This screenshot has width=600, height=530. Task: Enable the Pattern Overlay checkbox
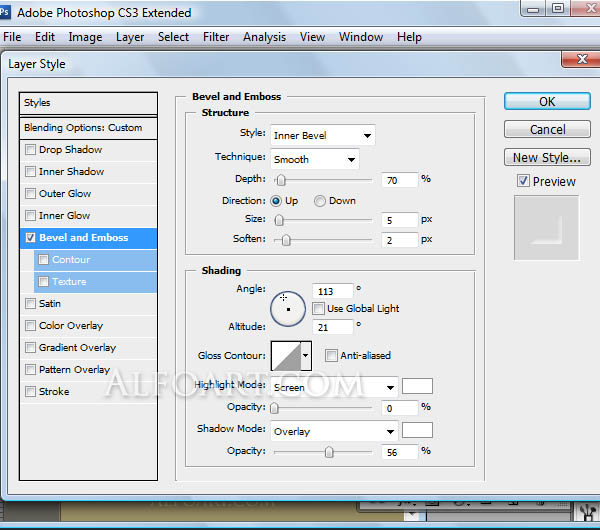tap(30, 370)
